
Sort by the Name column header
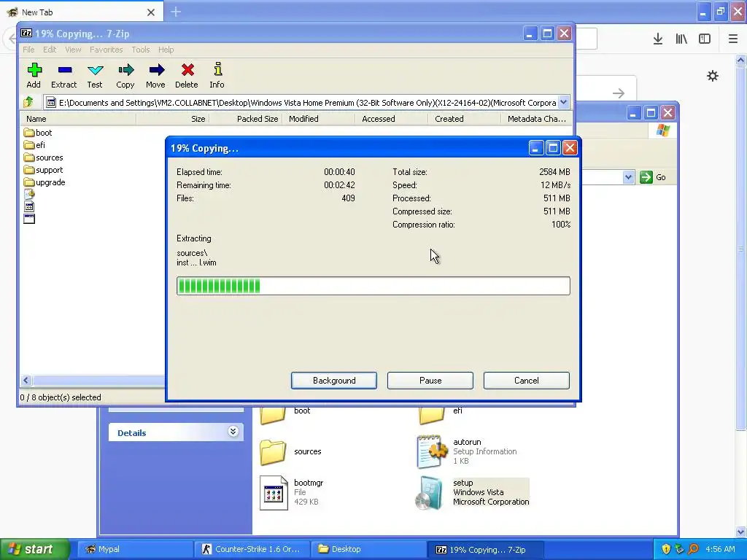[x=78, y=119]
